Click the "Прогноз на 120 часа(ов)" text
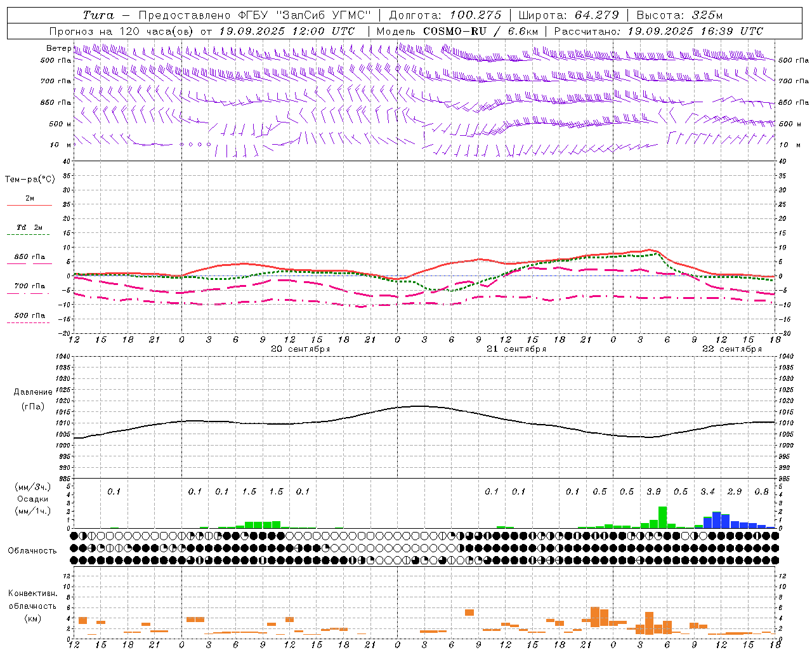812x650 pixels. click(x=122, y=31)
